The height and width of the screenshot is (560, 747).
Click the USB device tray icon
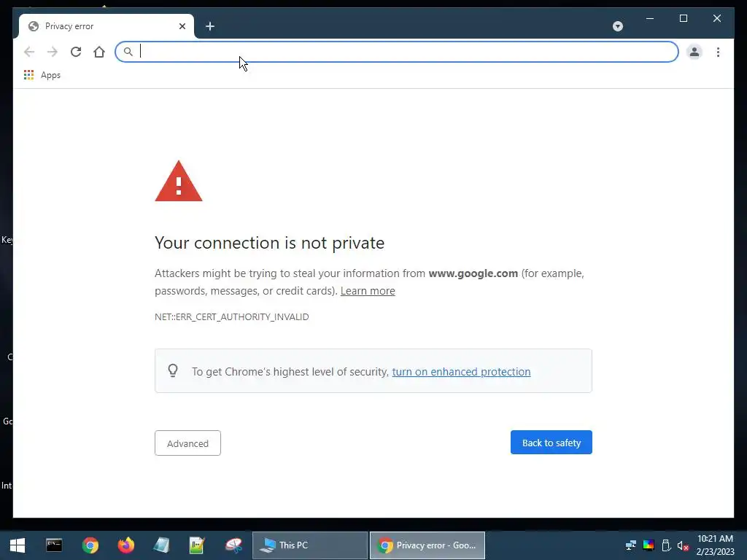(x=666, y=545)
